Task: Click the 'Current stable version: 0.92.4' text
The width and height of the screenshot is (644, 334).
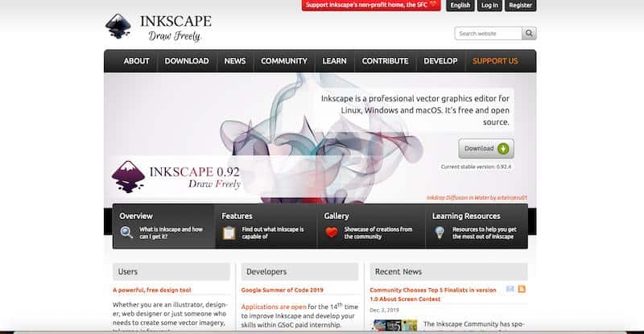Action: pyautogui.click(x=476, y=167)
